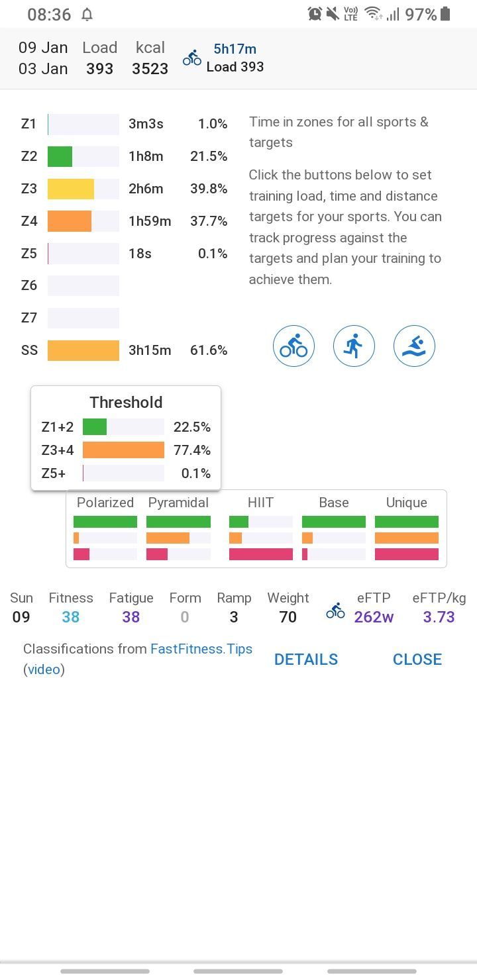Open the FastFitness.Tips link
Viewport: 477px width, 980px height.
pos(201,649)
